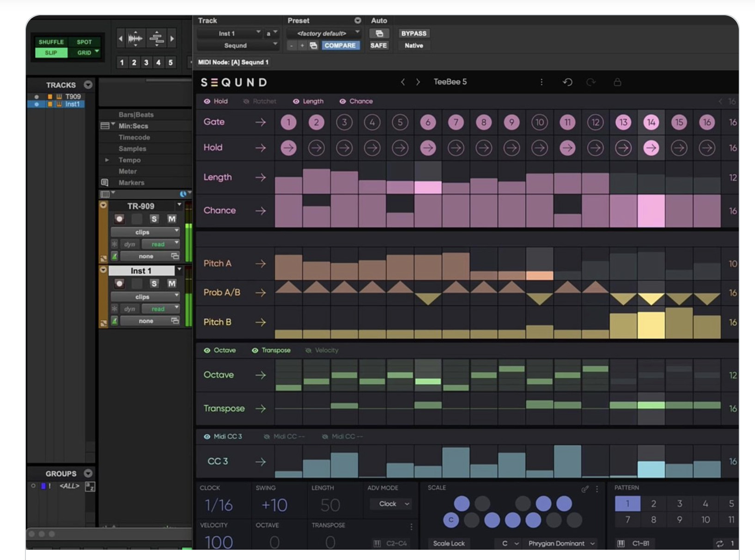The image size is (755, 560).
Task: Click the plug-in automation enable icon under Auto
Action: 379,33
